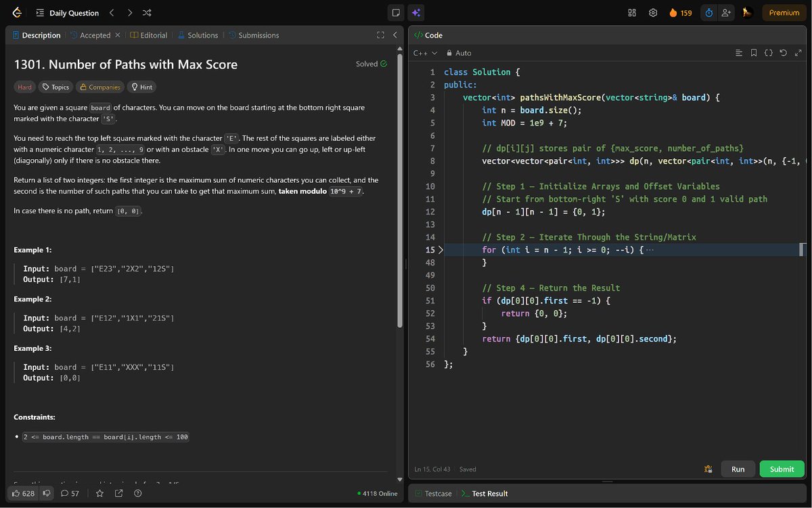Open the Daily Question problem list

[x=67, y=13]
